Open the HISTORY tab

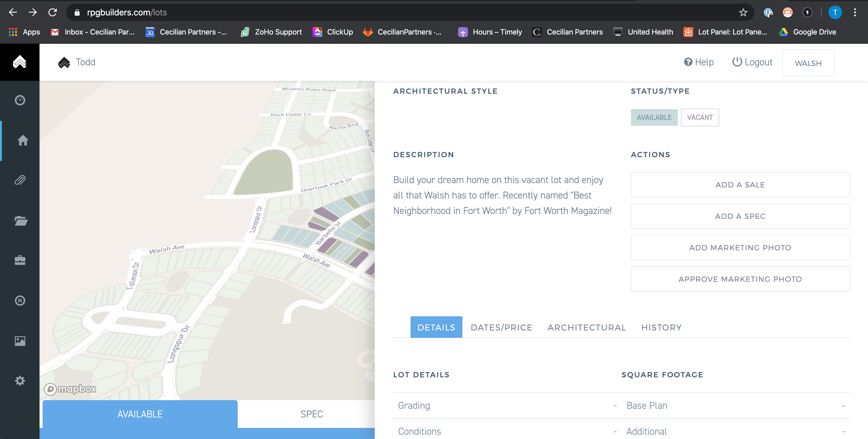click(661, 327)
